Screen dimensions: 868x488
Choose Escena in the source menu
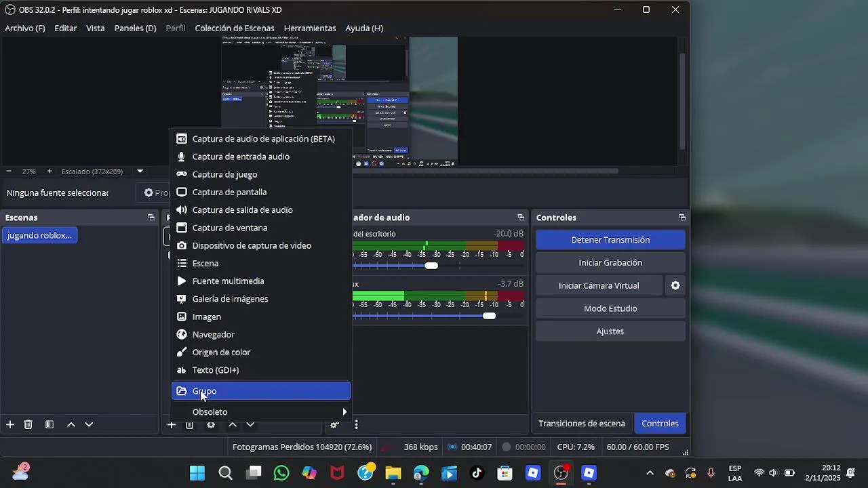(261, 264)
